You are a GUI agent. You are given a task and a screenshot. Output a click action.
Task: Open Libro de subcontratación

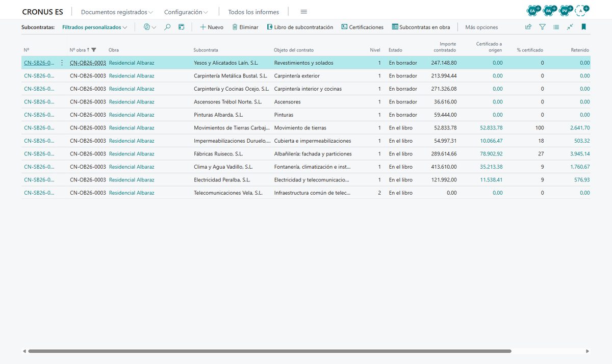pos(300,27)
